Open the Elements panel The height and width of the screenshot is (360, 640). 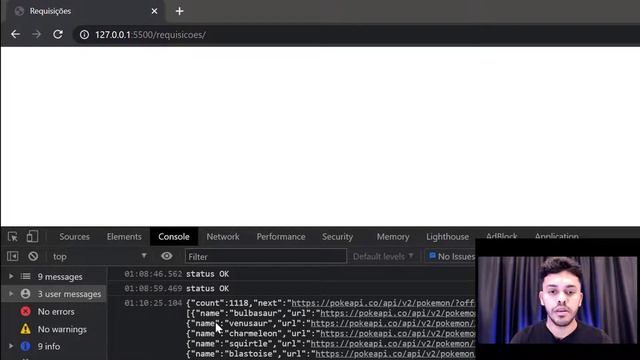[124, 237]
